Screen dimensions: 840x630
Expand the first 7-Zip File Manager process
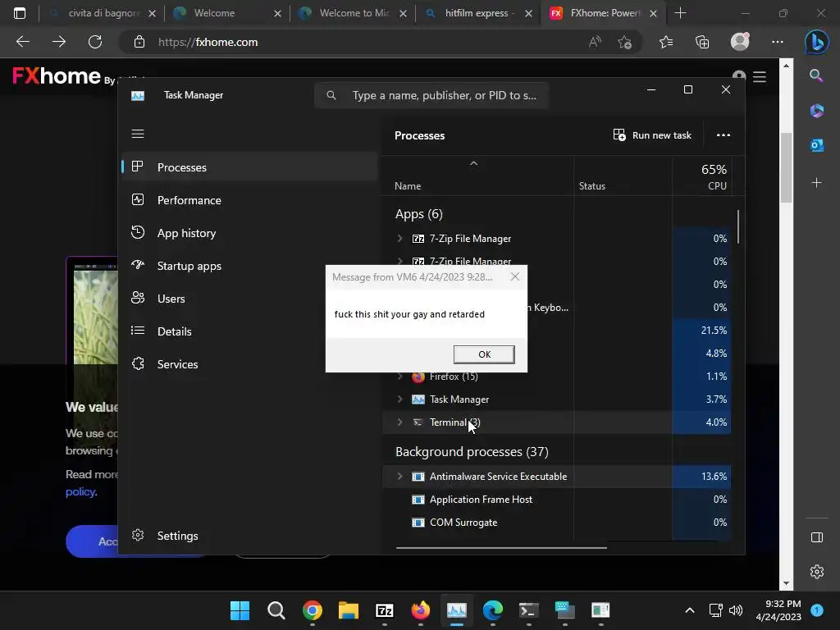[399, 239]
